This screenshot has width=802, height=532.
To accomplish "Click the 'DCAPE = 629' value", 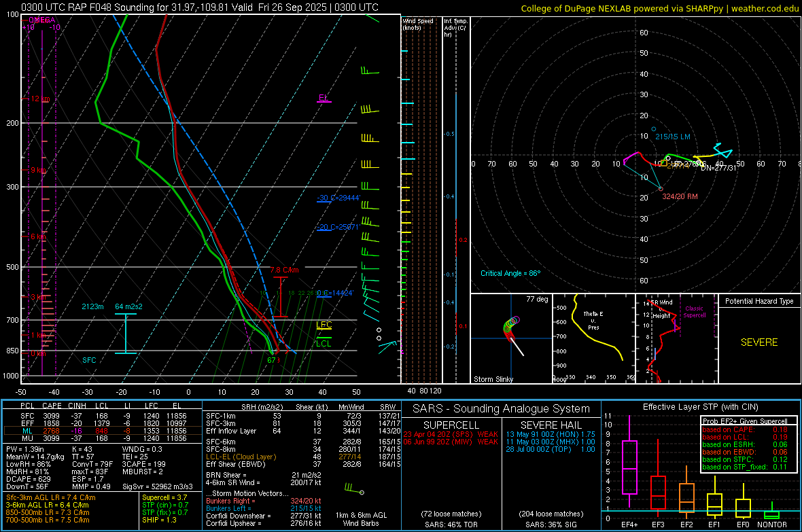I will click(28, 479).
